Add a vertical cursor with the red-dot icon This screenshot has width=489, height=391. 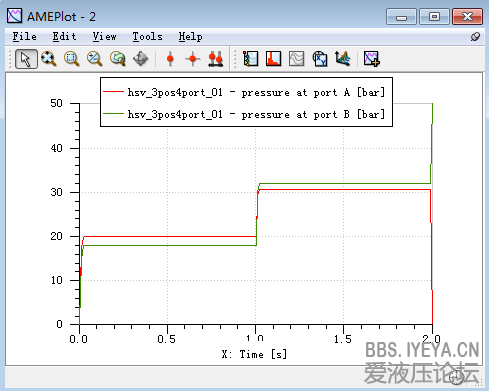click(170, 59)
